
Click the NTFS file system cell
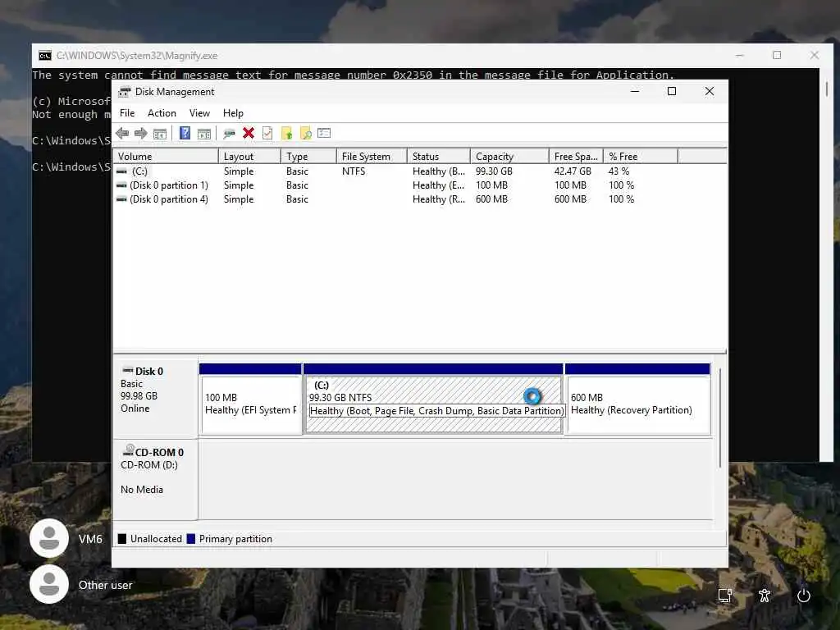tap(354, 171)
